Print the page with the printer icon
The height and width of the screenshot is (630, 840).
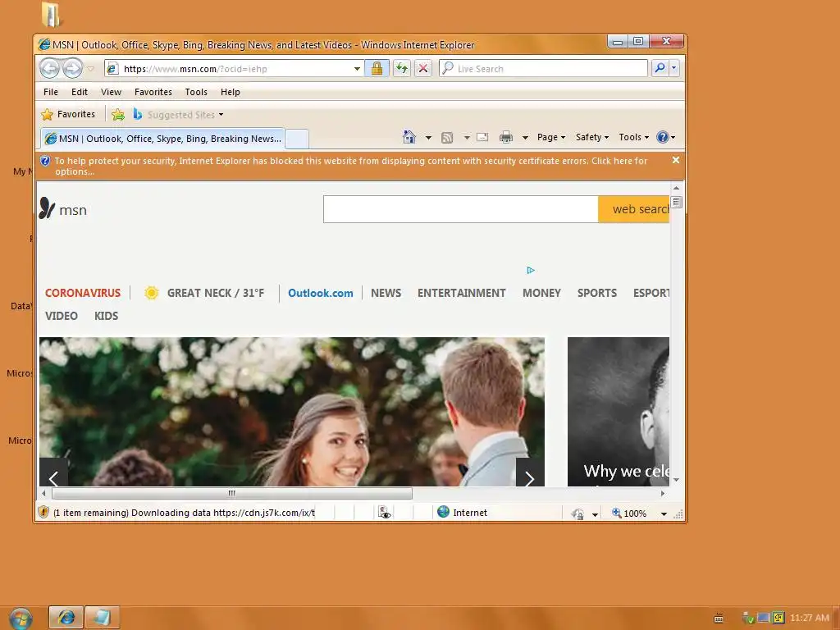point(505,138)
